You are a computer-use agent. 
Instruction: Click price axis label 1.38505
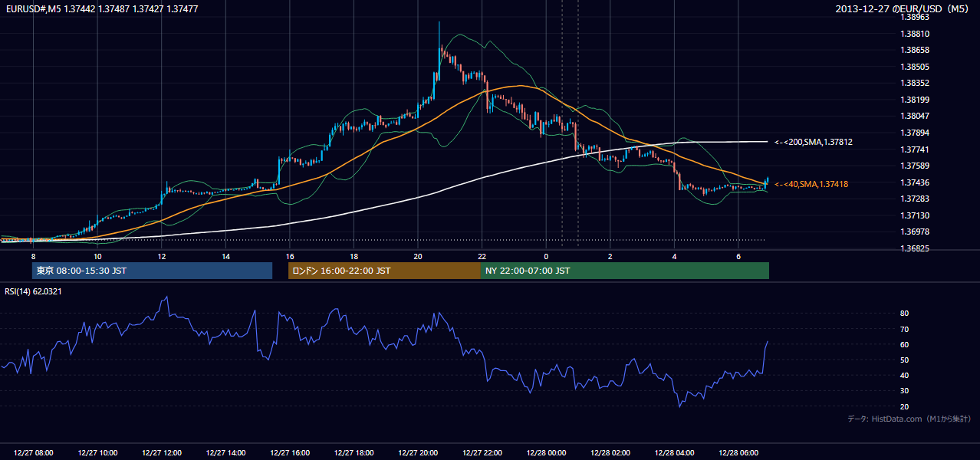915,67
